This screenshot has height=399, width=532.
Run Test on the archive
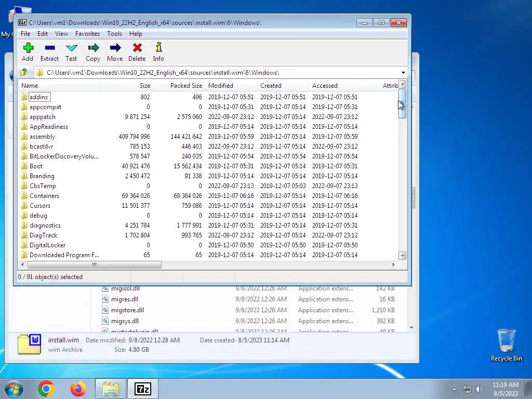coord(71,48)
